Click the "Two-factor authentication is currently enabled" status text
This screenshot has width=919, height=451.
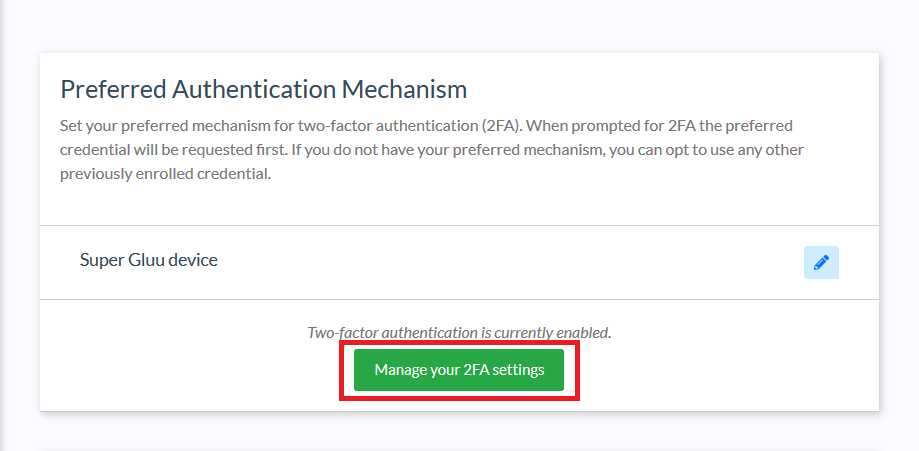pos(459,332)
